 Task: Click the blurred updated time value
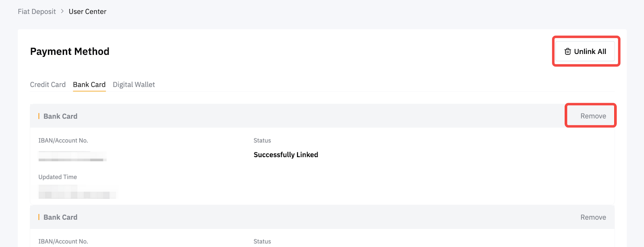76,192
